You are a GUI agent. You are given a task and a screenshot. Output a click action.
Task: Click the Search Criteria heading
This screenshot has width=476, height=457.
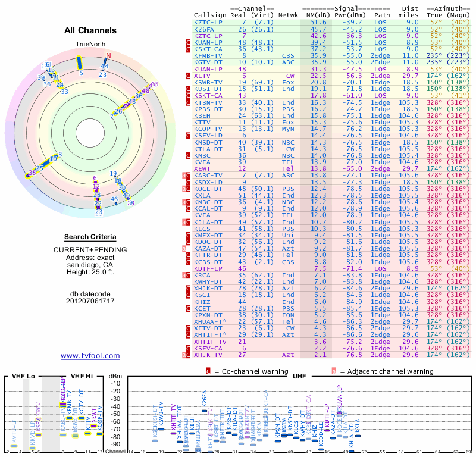[x=90, y=237]
